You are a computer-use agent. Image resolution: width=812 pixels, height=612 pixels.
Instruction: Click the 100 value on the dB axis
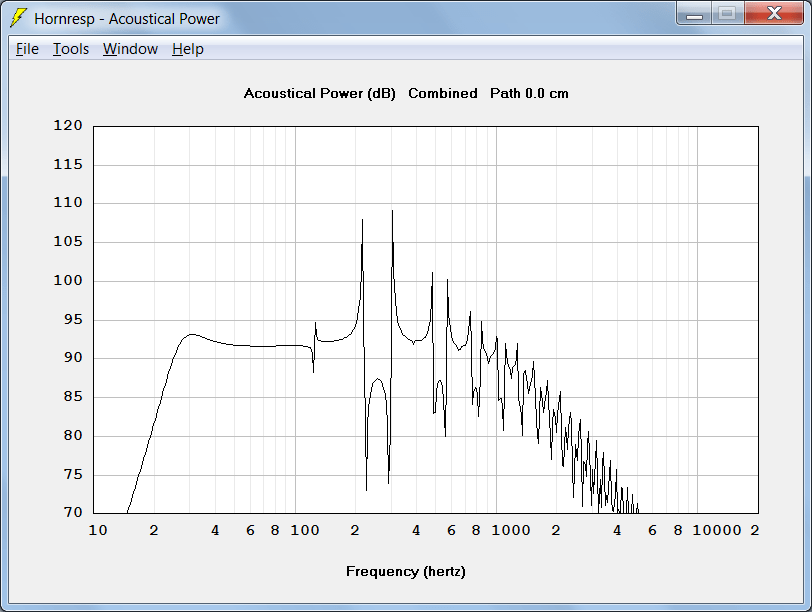point(68,280)
